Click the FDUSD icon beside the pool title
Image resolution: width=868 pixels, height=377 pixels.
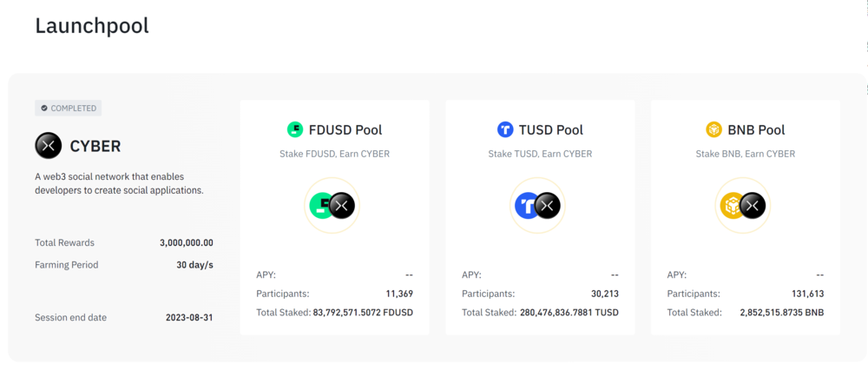[295, 130]
